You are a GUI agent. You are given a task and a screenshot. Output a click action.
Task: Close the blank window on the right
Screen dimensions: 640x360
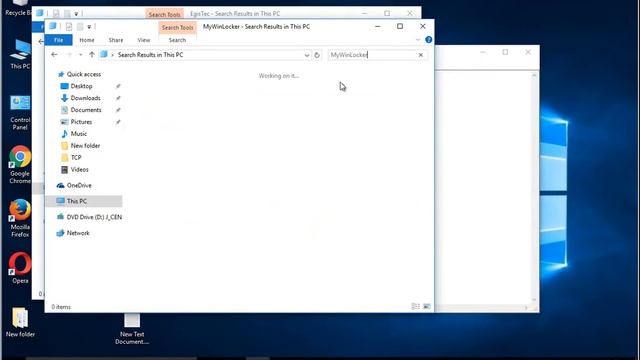pyautogui.click(x=528, y=52)
